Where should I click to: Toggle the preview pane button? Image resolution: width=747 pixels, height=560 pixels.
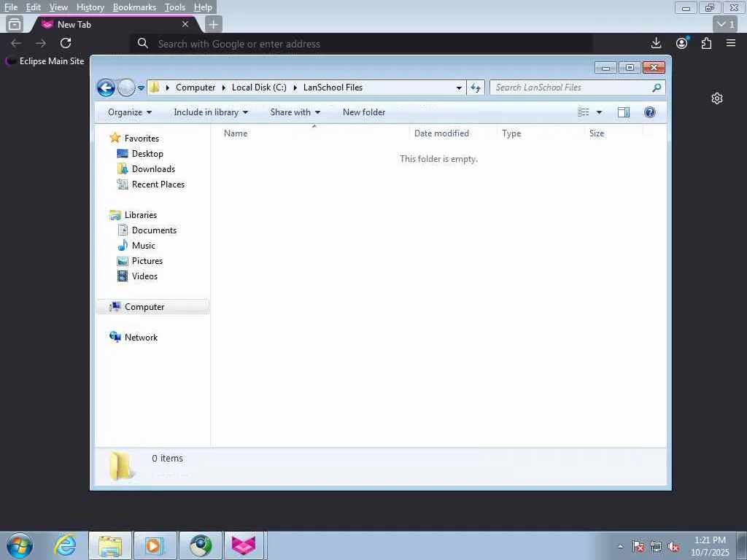tap(623, 112)
